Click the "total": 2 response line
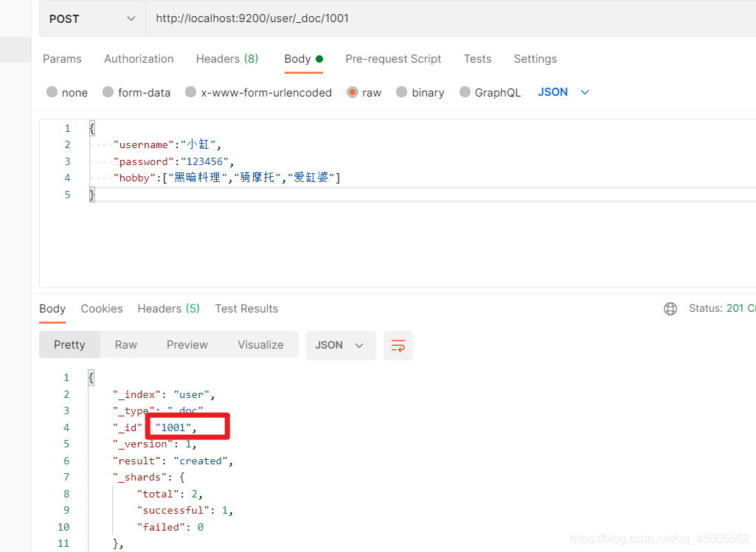The height and width of the screenshot is (552, 756). point(170,495)
